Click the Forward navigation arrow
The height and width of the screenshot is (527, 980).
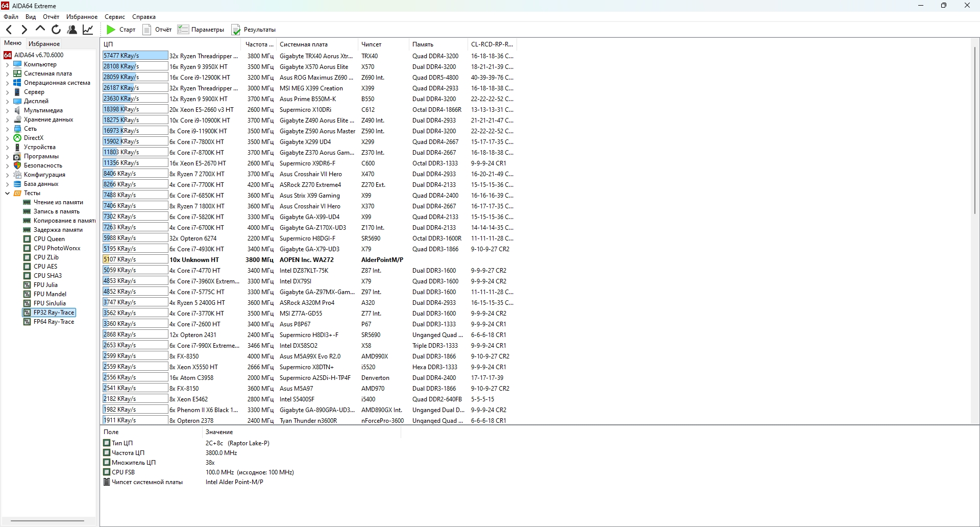click(x=24, y=30)
